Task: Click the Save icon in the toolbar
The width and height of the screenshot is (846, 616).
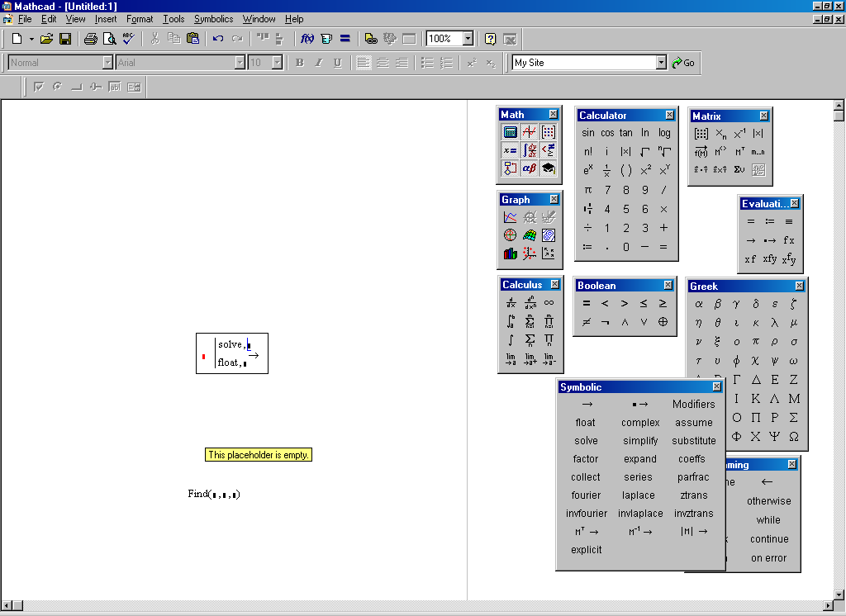Action: click(x=65, y=39)
